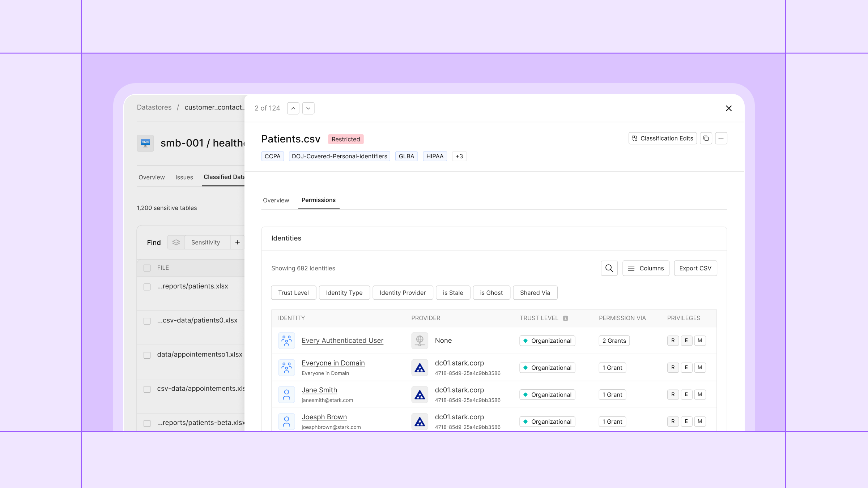Viewport: 868px width, 488px height.
Task: Open the Trust Level filter dropdown
Action: tap(293, 293)
